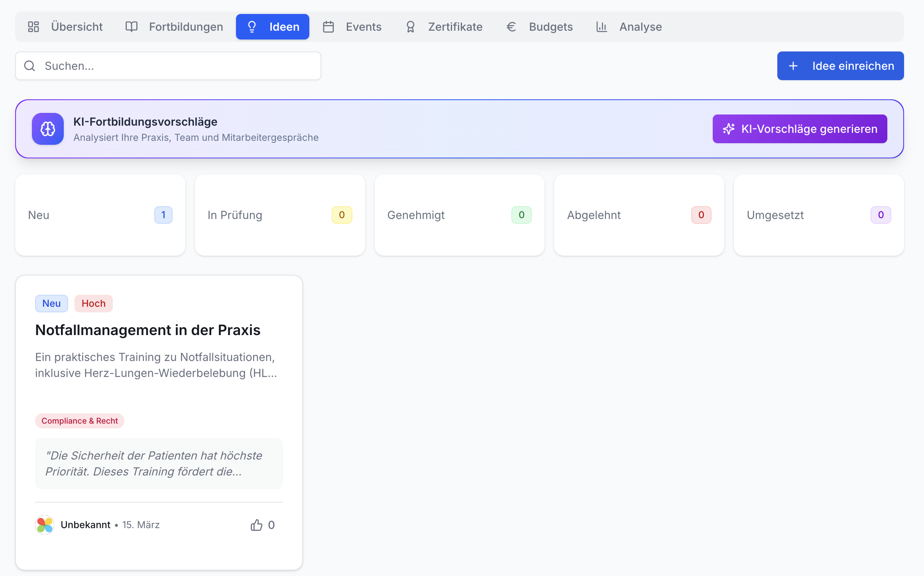The image size is (924, 576).
Task: Click the brain icon of KI-Fortbildungsvorschläge
Action: click(48, 129)
